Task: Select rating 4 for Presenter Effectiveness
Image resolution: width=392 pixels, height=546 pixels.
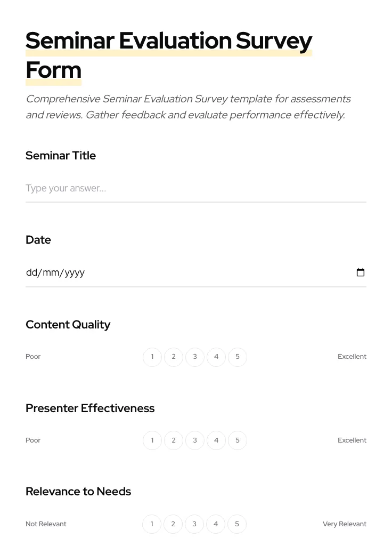Action: point(216,440)
